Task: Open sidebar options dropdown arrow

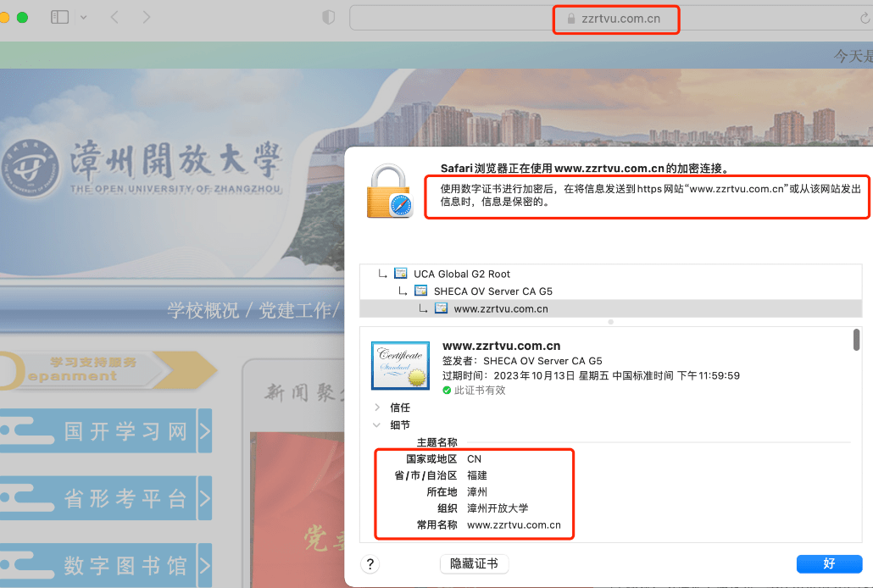Action: (84, 17)
